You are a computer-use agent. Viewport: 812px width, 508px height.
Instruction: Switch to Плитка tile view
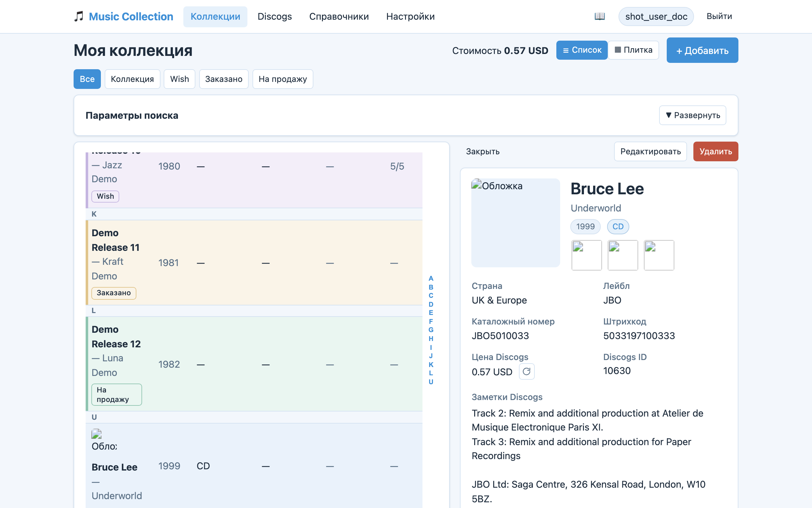(x=633, y=50)
